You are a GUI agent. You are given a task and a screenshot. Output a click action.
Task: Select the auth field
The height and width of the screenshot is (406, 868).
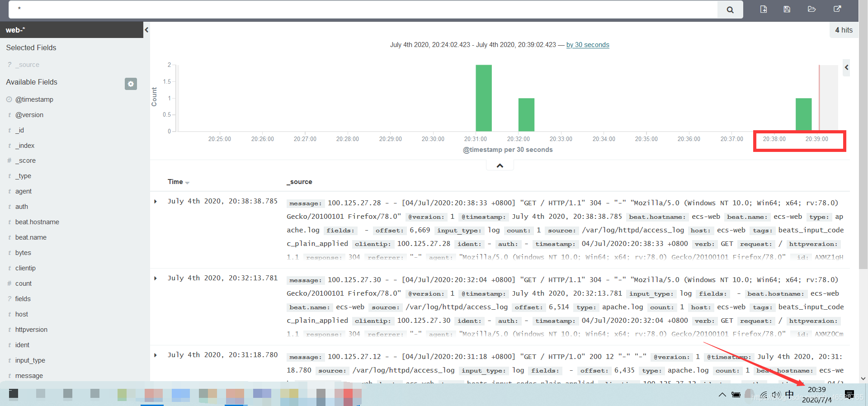pyautogui.click(x=22, y=207)
